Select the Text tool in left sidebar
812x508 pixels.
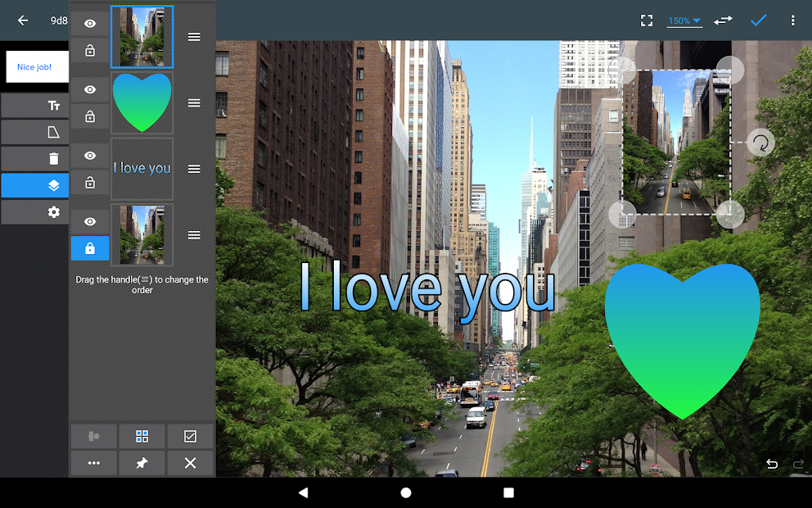click(x=35, y=105)
